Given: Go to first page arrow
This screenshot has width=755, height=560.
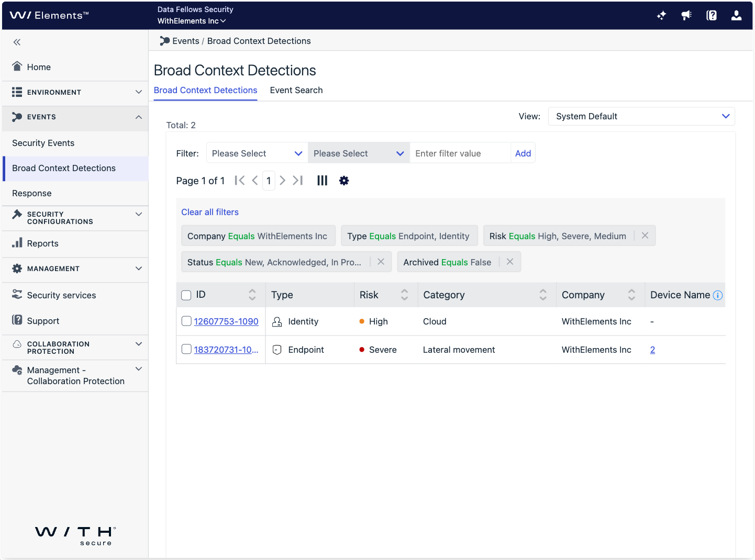Looking at the screenshot, I should coord(240,181).
